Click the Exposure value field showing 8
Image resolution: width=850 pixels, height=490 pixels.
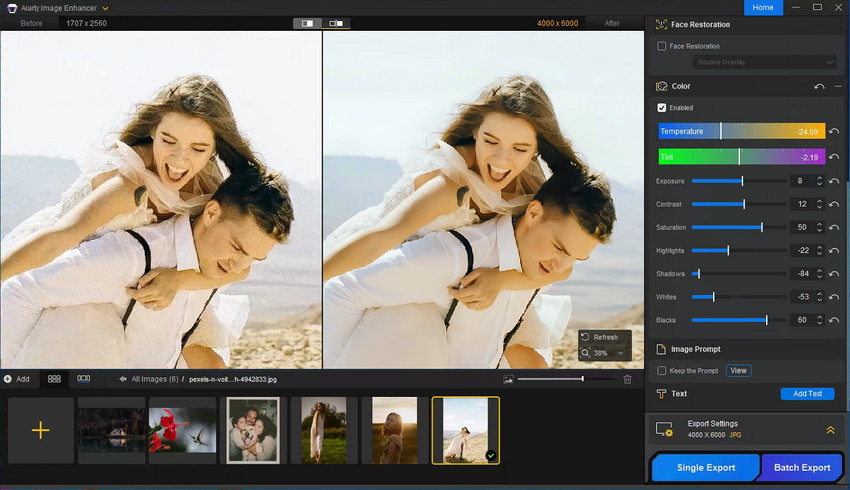(x=802, y=181)
